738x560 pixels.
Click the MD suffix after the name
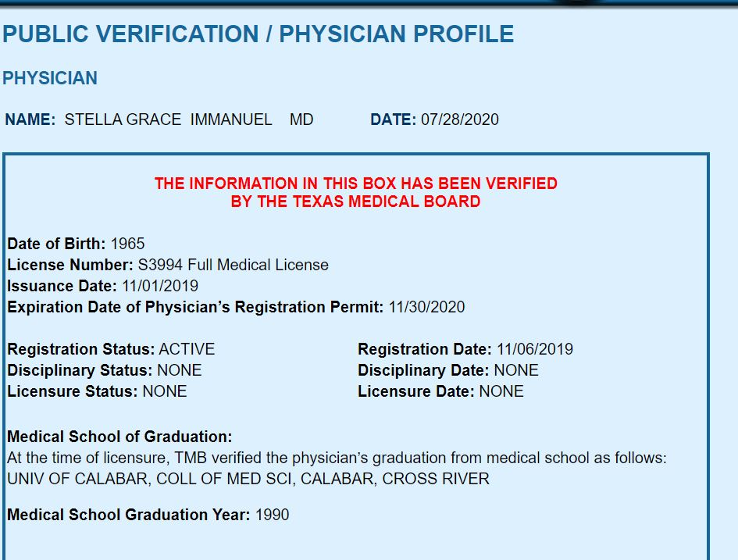[x=301, y=119]
